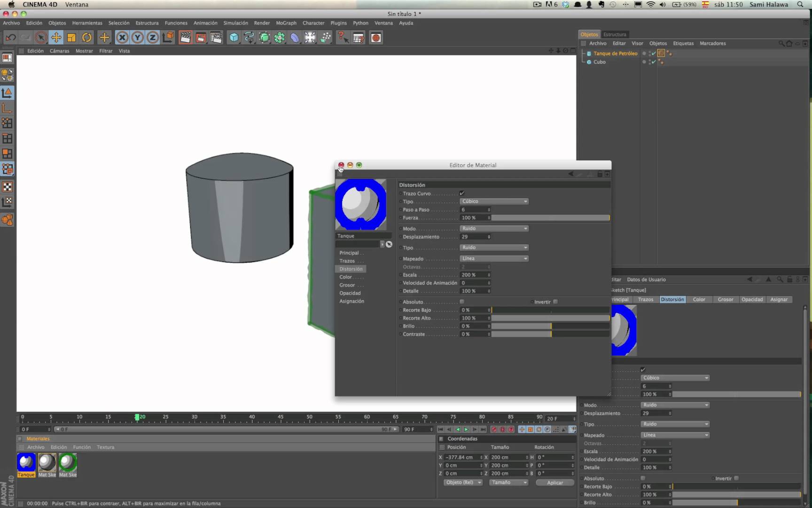Screen dimensions: 812x508
Task: Activate the Scale tool
Action: 71,38
